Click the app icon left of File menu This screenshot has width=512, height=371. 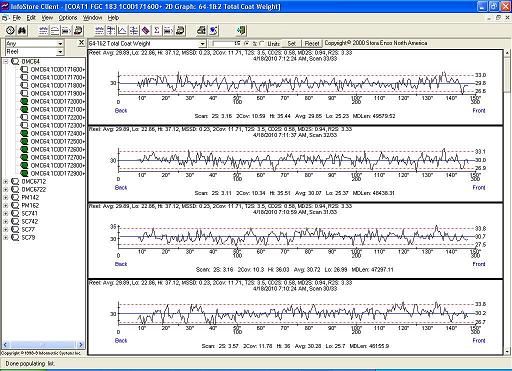pyautogui.click(x=6, y=18)
